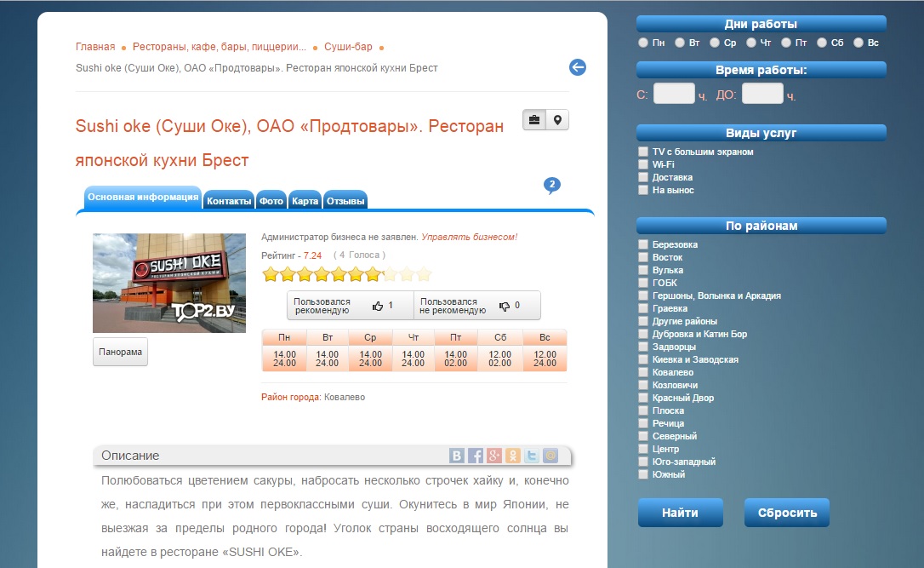Focus the ДО: end hour field

point(762,93)
